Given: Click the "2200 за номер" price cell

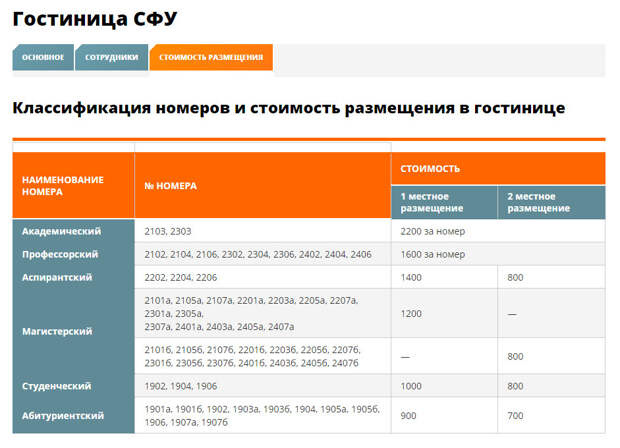Looking at the screenshot, I should (x=433, y=231).
